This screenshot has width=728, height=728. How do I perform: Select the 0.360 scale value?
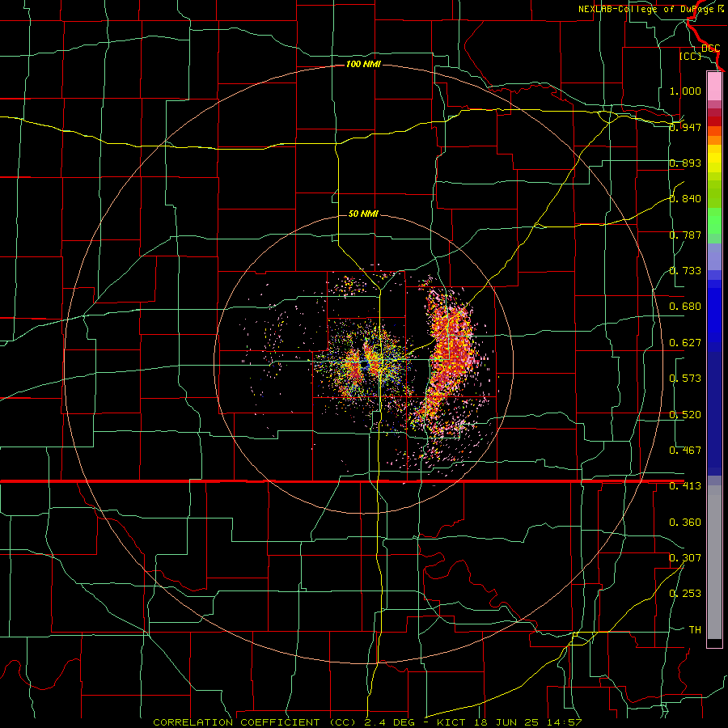point(685,523)
